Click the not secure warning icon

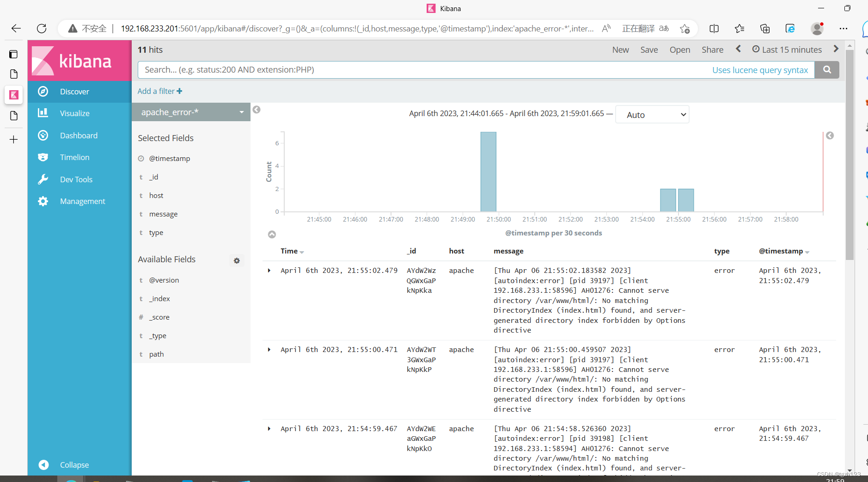(x=73, y=29)
